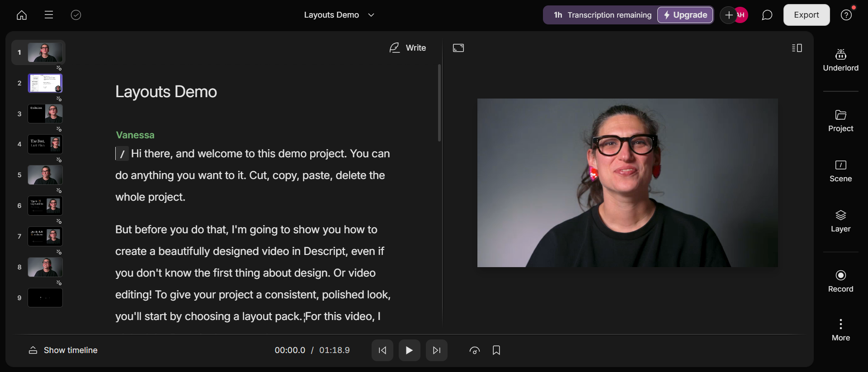This screenshot has height=372, width=868.
Task: Open the hamburger menu
Action: [x=49, y=15]
